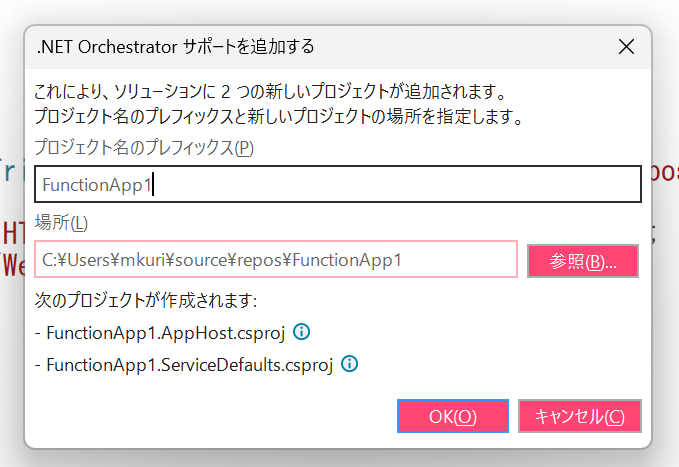Click the キャンセル(C) button
679x467 pixels.
tap(579, 416)
